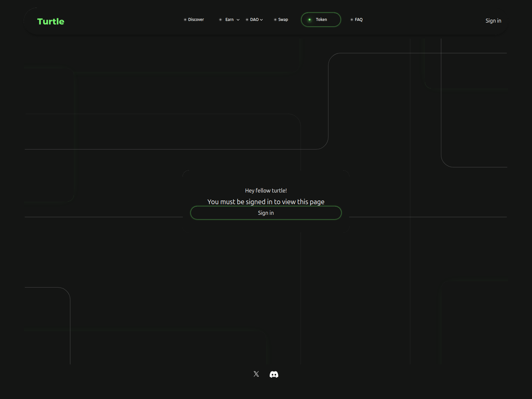532x399 pixels.
Task: Click the Sign in link at top right
Action: (x=493, y=21)
